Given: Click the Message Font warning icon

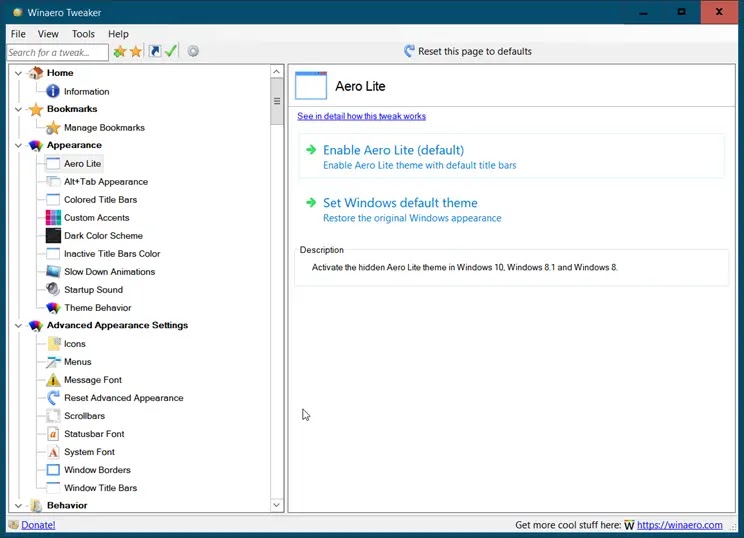Looking at the screenshot, I should (53, 380).
